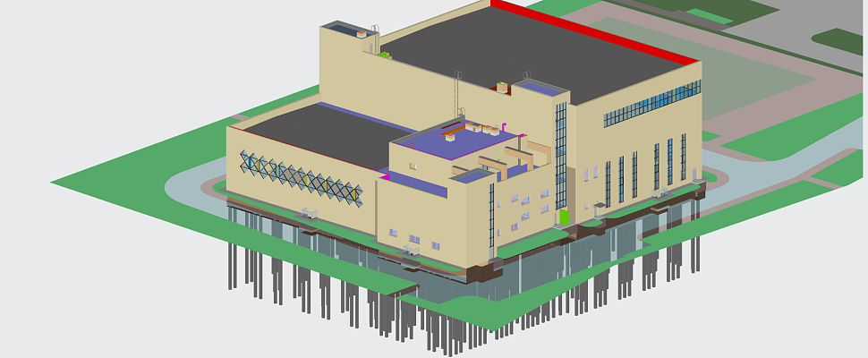
Task: Select the bright green entrance door
Action: [x=563, y=217]
